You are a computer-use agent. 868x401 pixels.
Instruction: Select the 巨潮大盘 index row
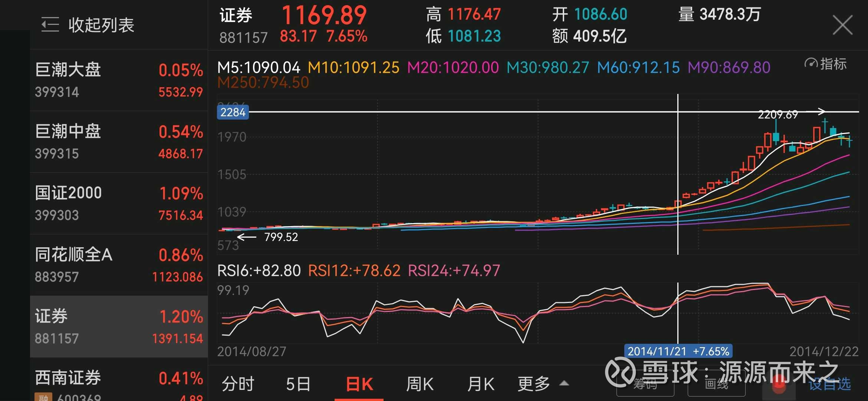pyautogui.click(x=119, y=80)
